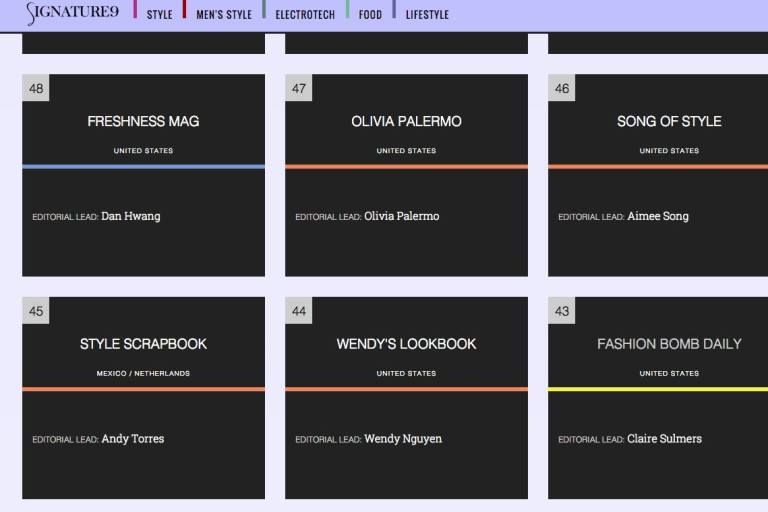
Task: Select editorial lead name Andy Torres
Action: 133,439
